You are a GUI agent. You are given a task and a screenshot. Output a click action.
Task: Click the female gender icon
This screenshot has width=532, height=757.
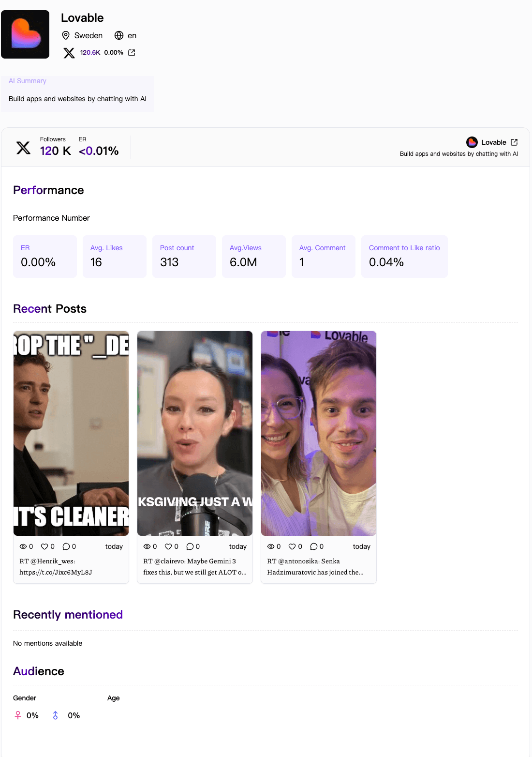click(18, 715)
